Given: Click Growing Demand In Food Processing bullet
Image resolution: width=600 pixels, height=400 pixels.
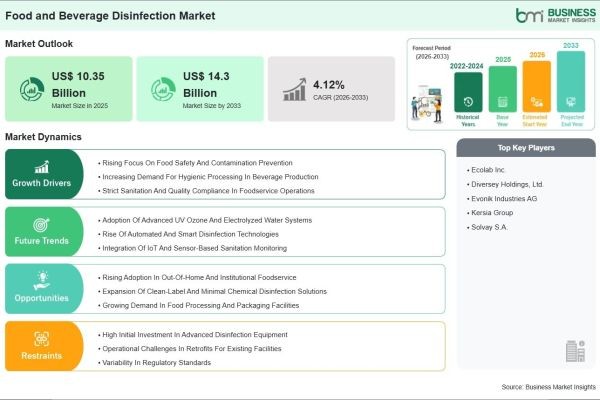Looking at the screenshot, I should 201,305.
